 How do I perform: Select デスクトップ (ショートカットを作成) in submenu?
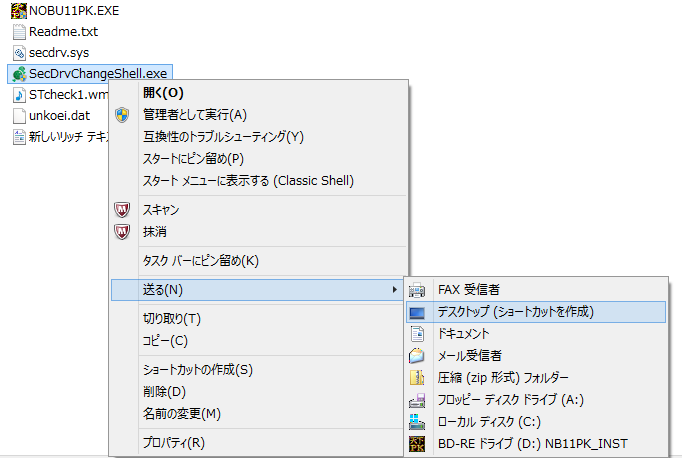(x=515, y=312)
